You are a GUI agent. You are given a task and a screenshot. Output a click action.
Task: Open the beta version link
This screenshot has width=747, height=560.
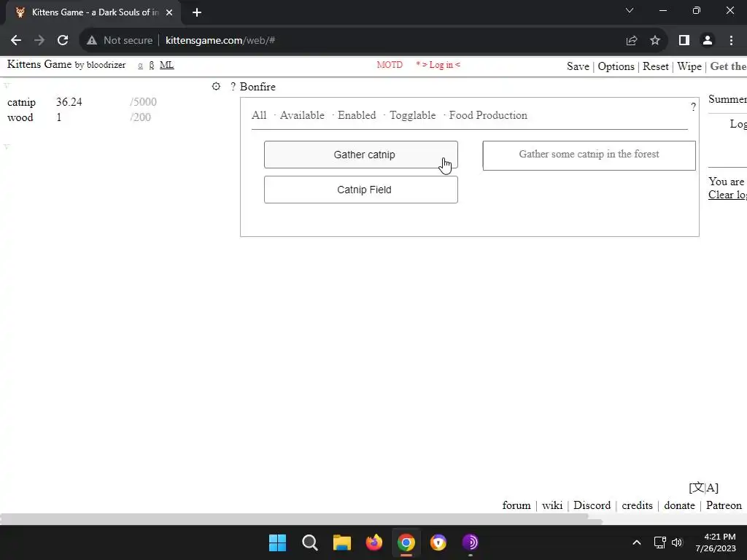click(x=152, y=65)
